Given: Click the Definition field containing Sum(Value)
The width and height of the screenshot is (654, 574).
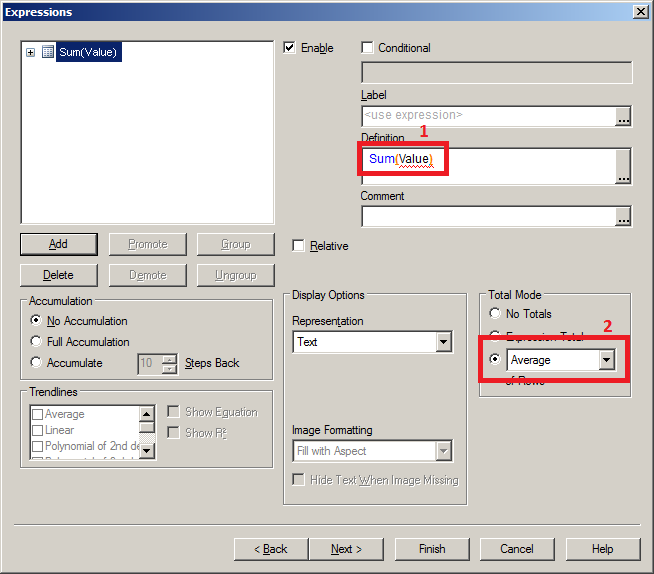Looking at the screenshot, I should click(488, 166).
